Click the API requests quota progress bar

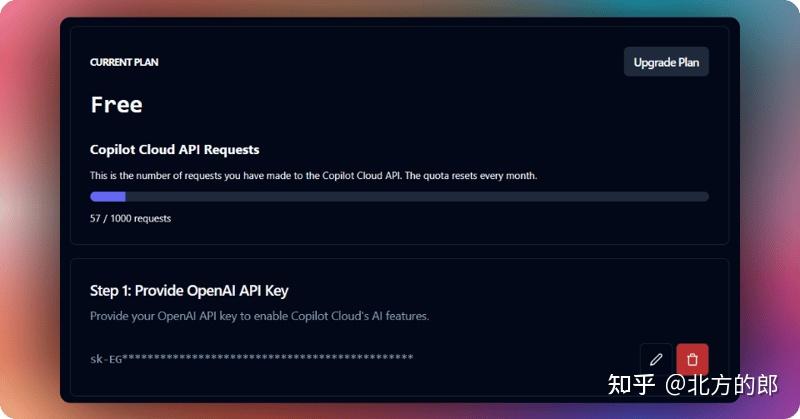(399, 197)
